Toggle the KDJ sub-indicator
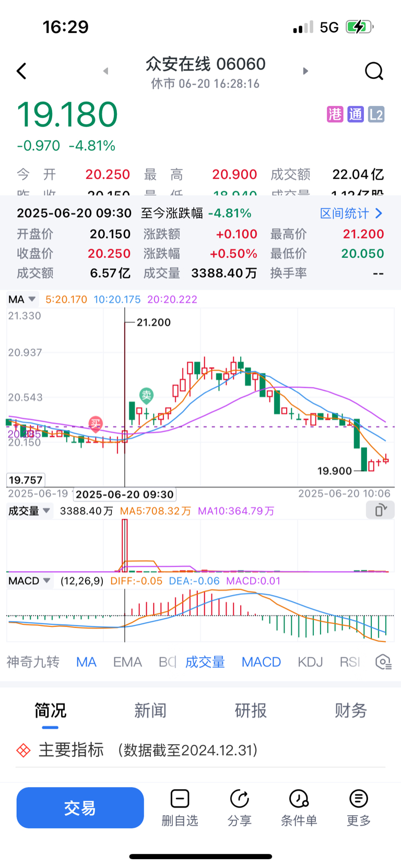 tap(310, 662)
